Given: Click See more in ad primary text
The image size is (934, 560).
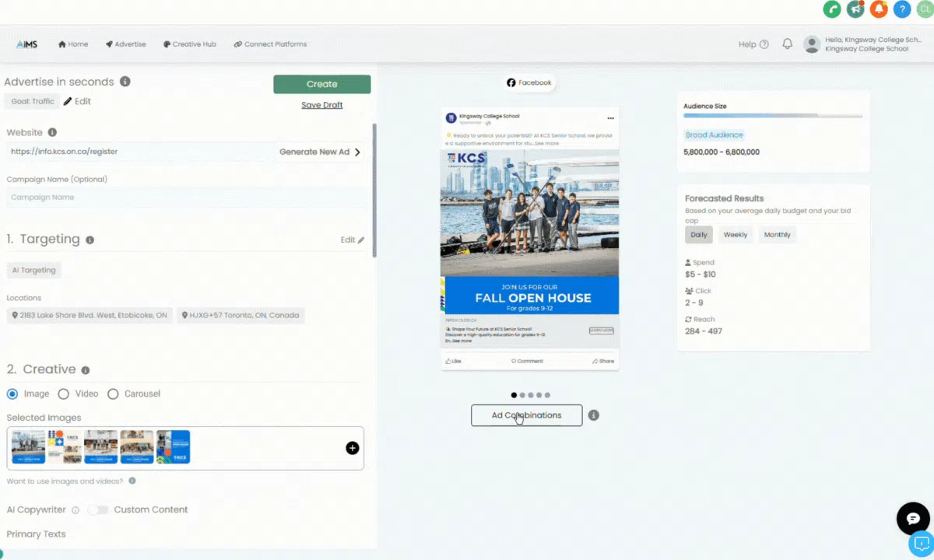Looking at the screenshot, I should coord(546,143).
